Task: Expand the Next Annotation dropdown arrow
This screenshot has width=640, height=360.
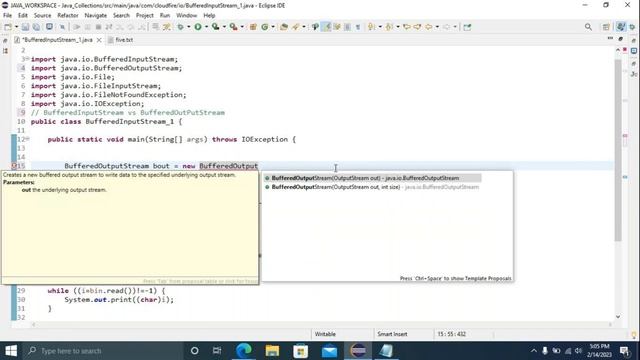Action: click(x=380, y=27)
